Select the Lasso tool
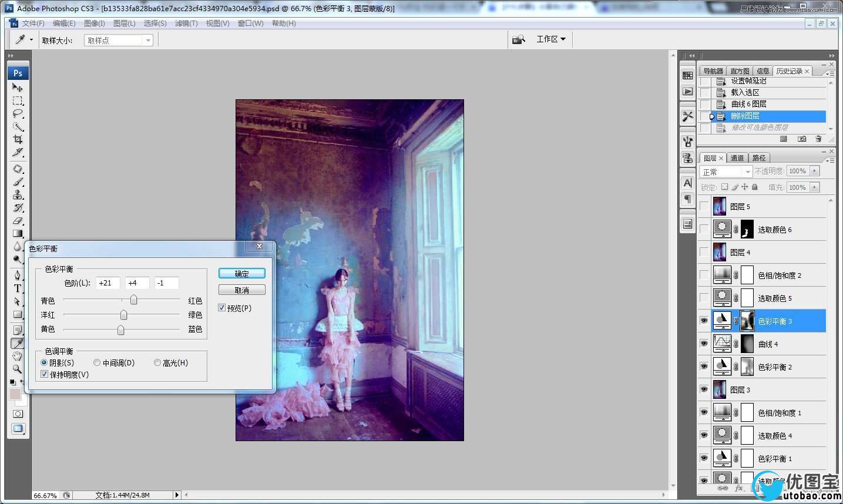The height and width of the screenshot is (504, 843). click(x=18, y=113)
